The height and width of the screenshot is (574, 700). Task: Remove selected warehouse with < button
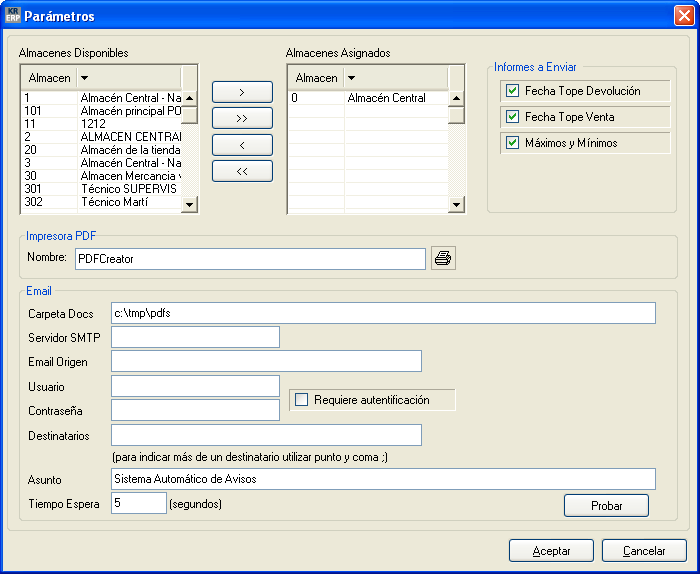[x=242, y=145]
